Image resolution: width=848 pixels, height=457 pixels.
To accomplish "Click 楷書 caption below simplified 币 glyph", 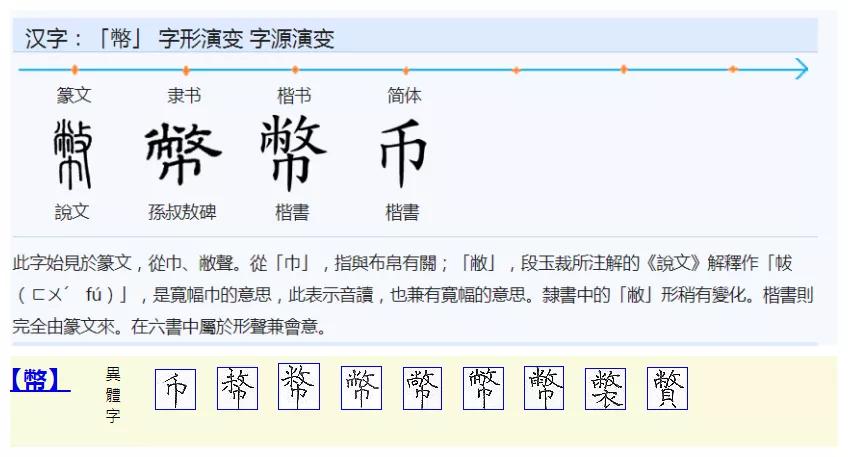I will tap(402, 212).
